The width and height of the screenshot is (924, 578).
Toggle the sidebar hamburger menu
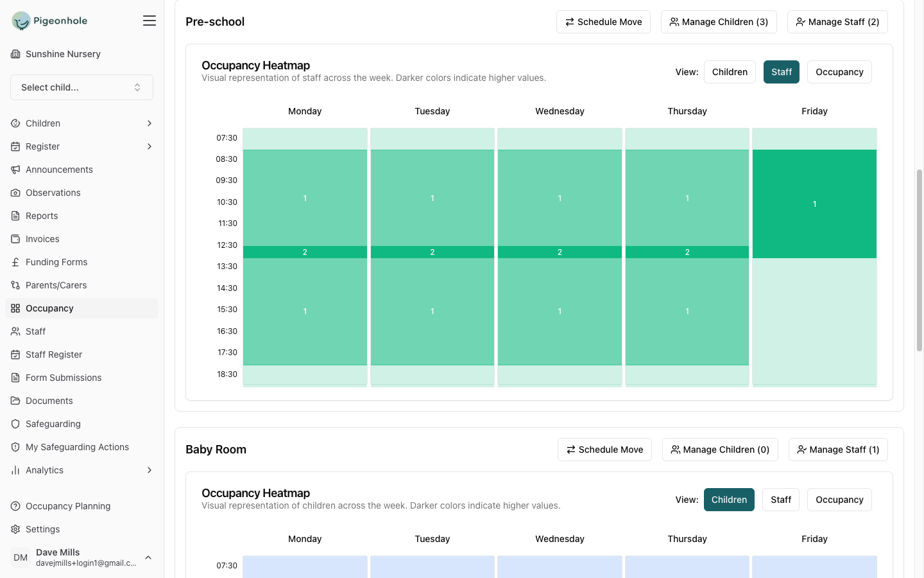pos(150,21)
